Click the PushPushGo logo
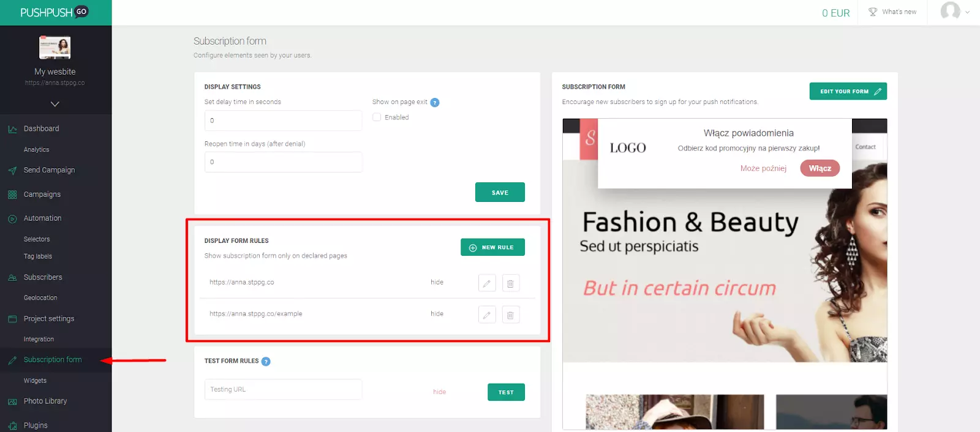The width and height of the screenshot is (980, 432). point(55,12)
